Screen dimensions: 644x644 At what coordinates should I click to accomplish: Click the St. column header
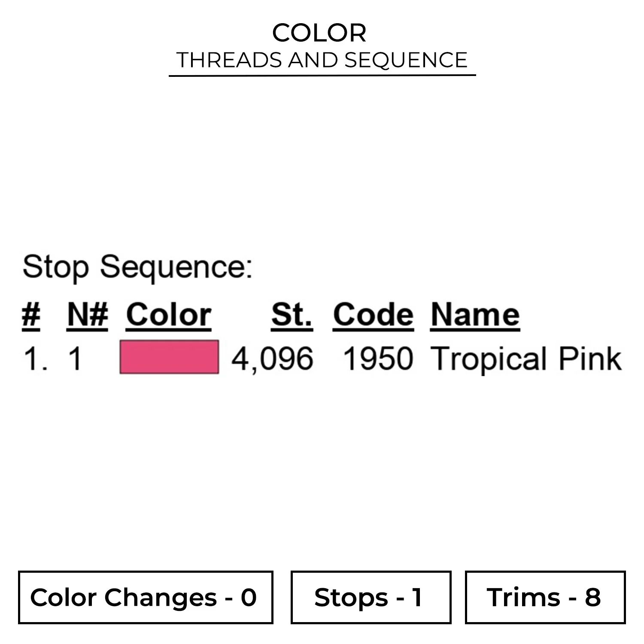292,315
